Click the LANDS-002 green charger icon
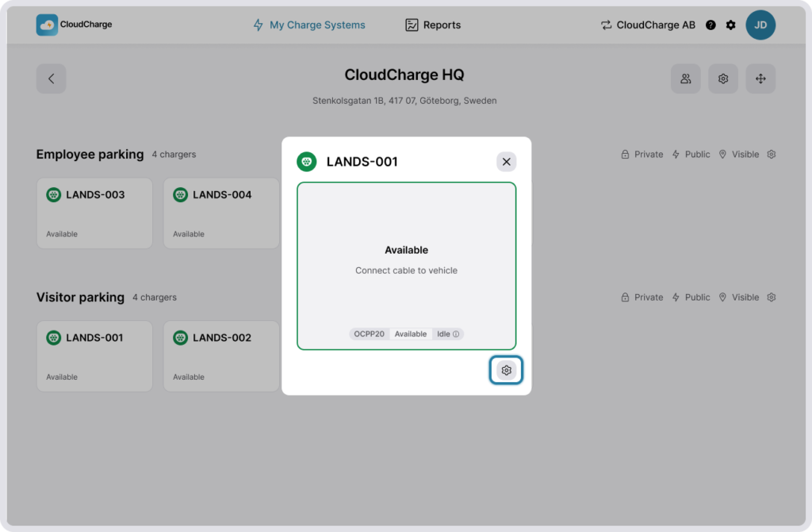This screenshot has width=812, height=532. (x=180, y=338)
